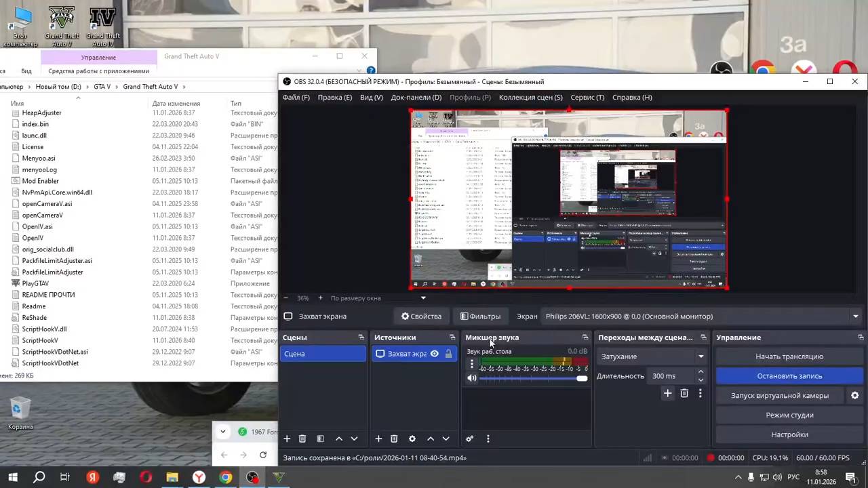The image size is (868, 488).
Task: Adjust desktop audio volume slider
Action: (534, 378)
